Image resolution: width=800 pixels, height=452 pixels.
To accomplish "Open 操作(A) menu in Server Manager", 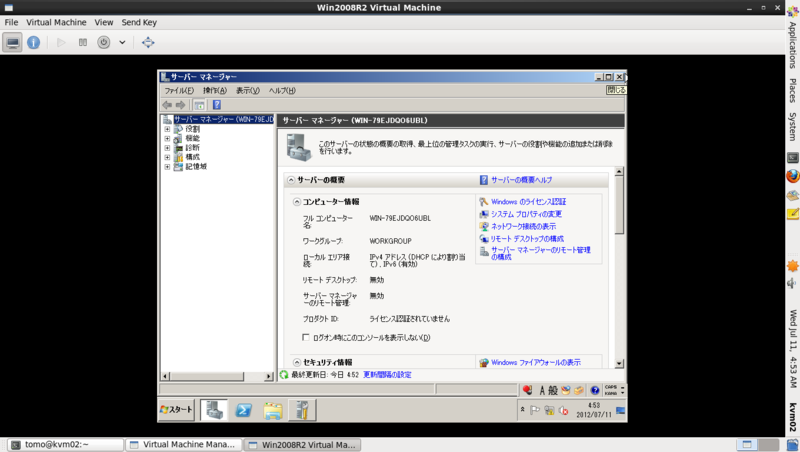I will [215, 90].
